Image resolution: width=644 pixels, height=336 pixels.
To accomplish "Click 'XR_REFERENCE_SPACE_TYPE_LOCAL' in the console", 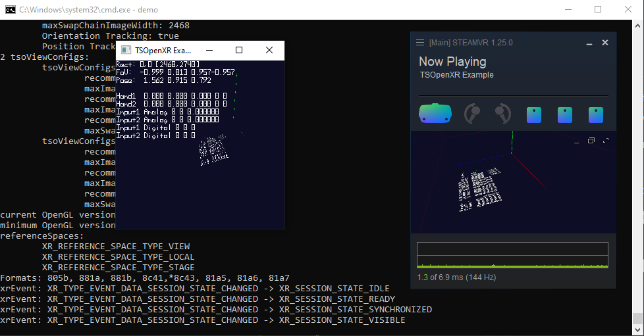I will click(119, 257).
